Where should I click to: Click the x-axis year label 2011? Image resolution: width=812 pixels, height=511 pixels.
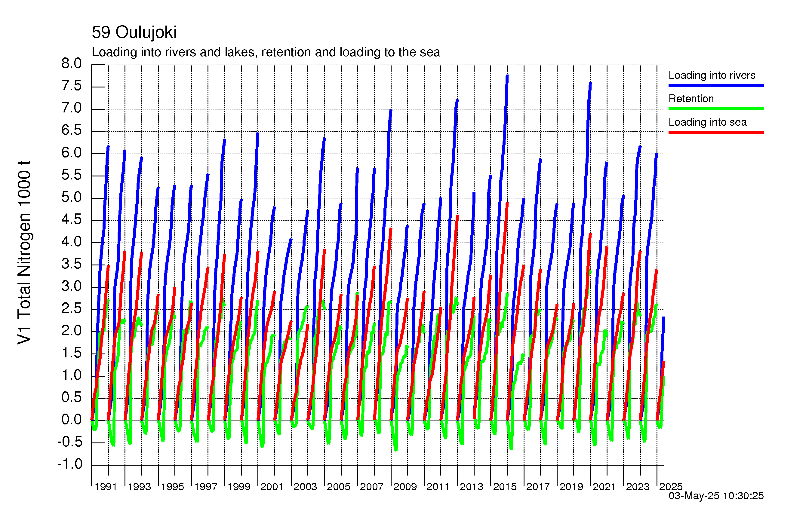point(438,487)
